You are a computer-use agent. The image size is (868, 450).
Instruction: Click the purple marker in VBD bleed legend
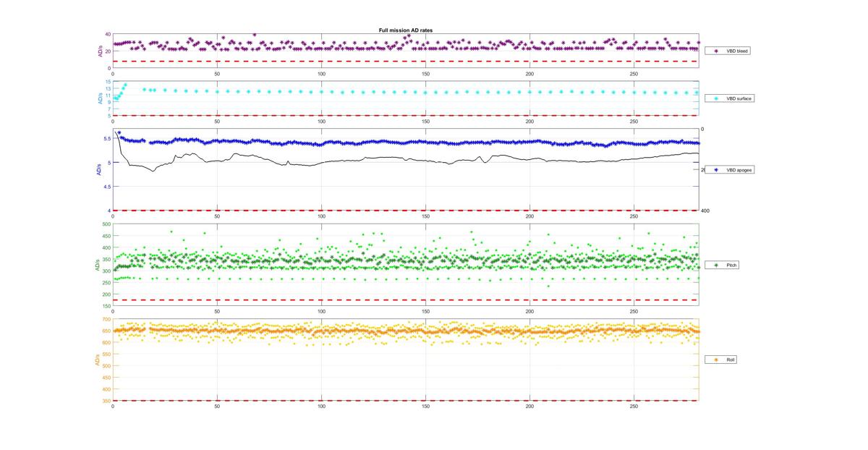tap(716, 51)
